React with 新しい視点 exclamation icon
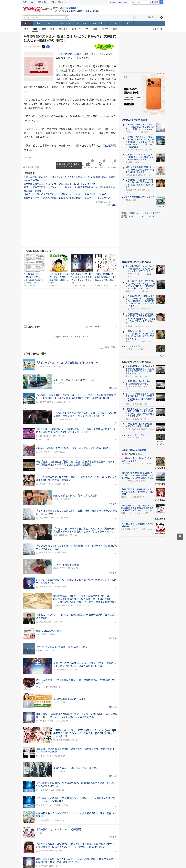186x868 pixels. (112, 165)
